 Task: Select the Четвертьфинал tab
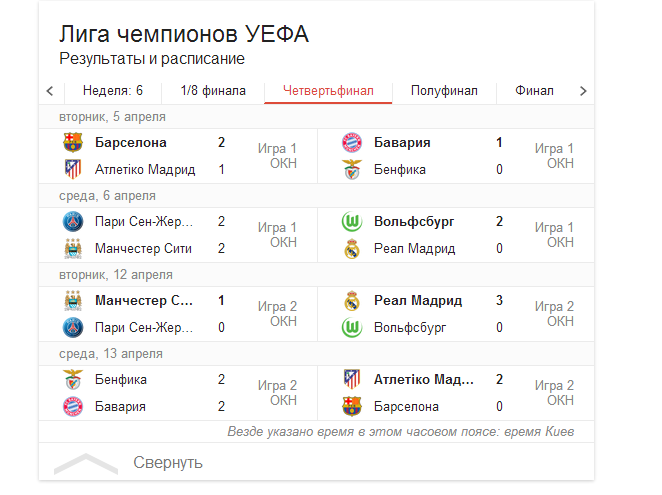click(328, 91)
